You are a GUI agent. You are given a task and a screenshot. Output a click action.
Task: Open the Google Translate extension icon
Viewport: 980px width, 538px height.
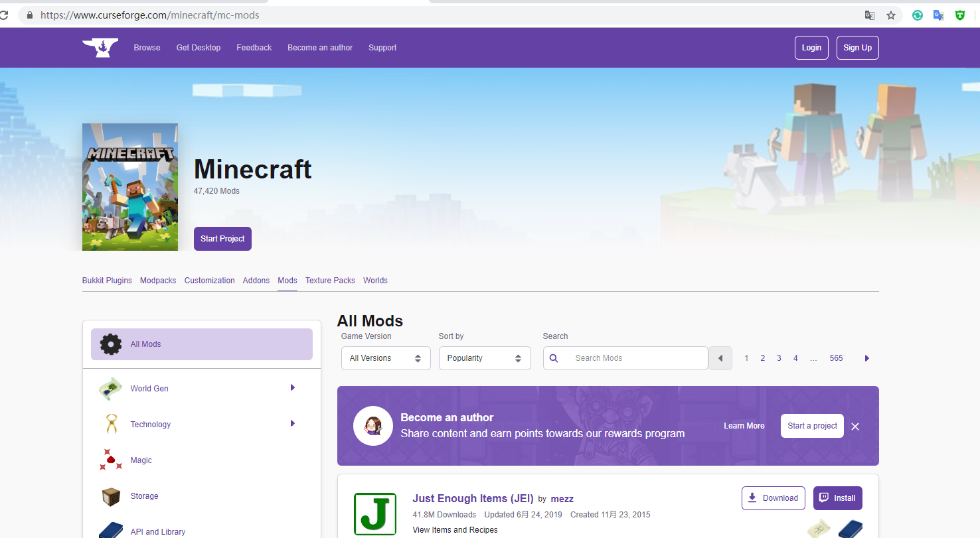(939, 15)
